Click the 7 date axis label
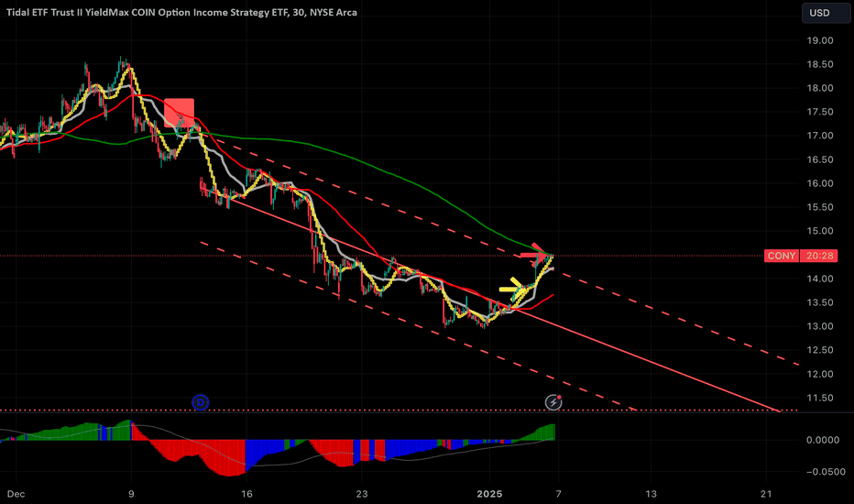 tap(559, 494)
